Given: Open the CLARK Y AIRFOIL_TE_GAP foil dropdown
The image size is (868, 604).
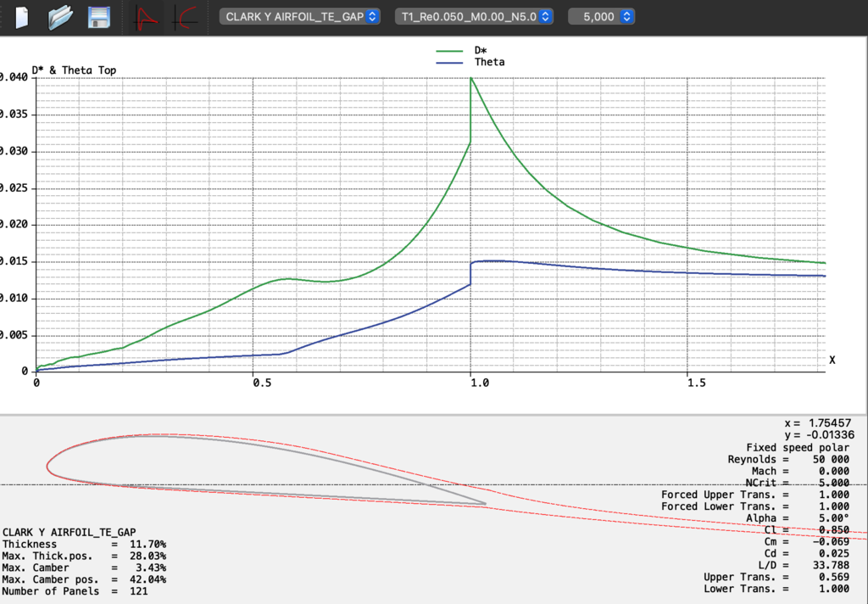Looking at the screenshot, I should tap(300, 16).
